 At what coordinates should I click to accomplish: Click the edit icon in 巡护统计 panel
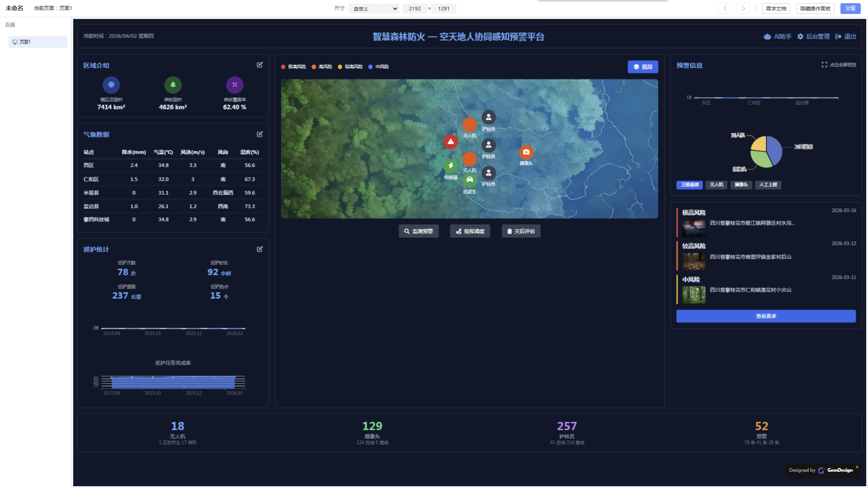[x=259, y=249]
